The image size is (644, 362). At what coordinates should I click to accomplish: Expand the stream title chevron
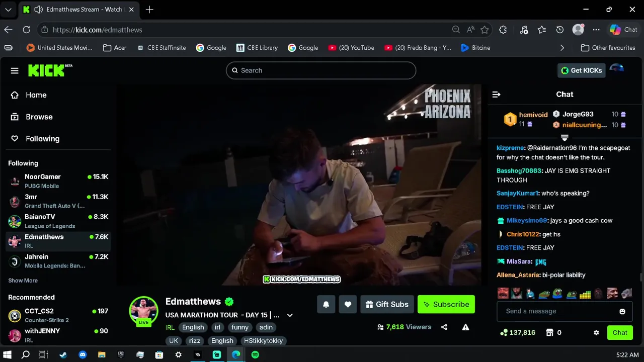click(290, 315)
